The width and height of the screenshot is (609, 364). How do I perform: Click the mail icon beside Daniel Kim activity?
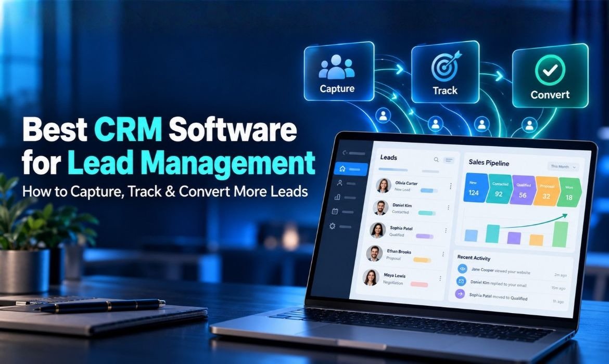tap(461, 281)
